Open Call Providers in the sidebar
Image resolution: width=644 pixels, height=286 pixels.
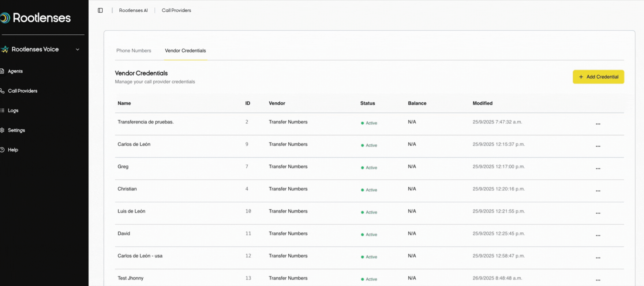22,91
